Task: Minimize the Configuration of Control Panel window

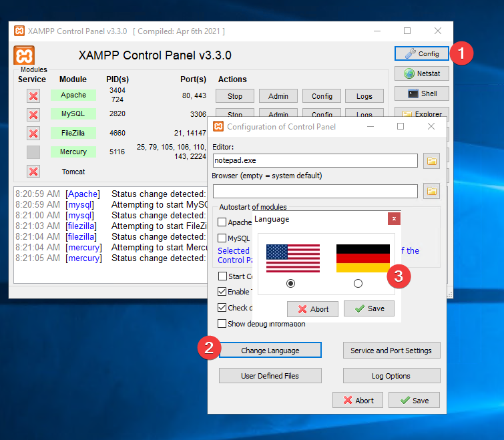Action: 370,126
